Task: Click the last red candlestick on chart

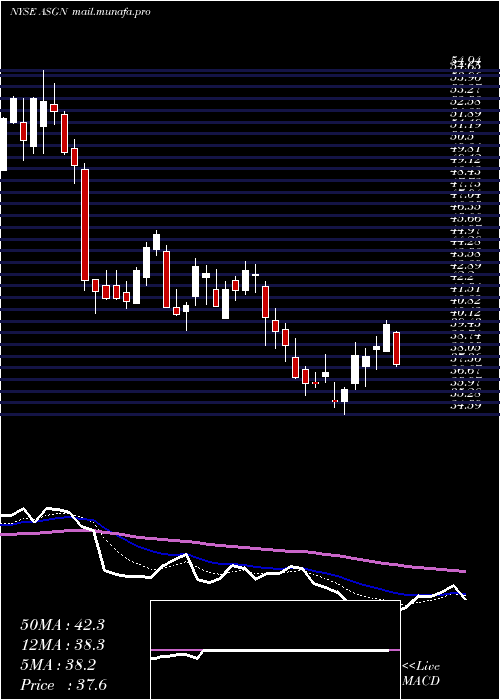Action: tap(396, 349)
